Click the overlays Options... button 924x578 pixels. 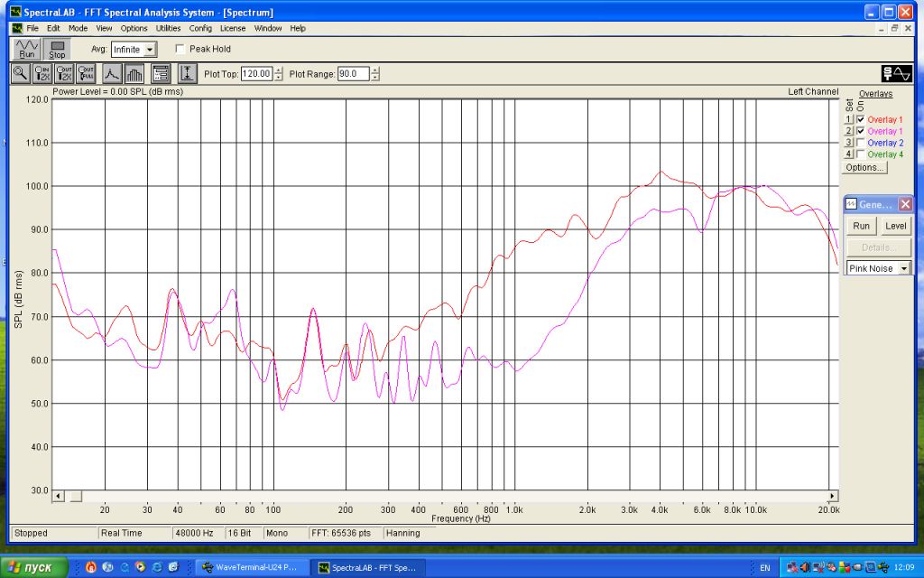(x=865, y=167)
